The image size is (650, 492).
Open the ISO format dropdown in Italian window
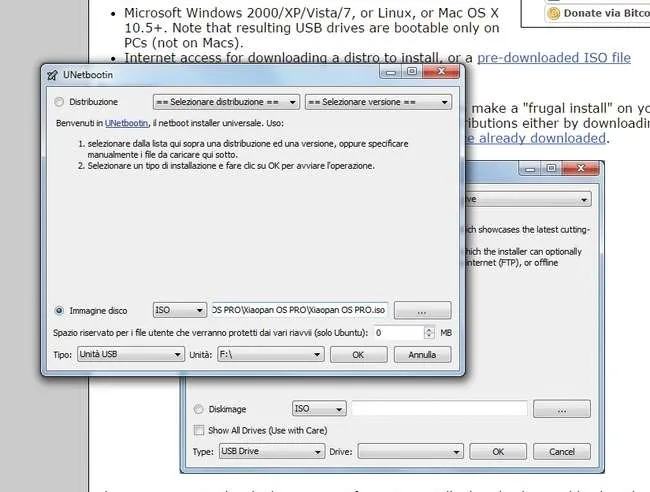179,310
